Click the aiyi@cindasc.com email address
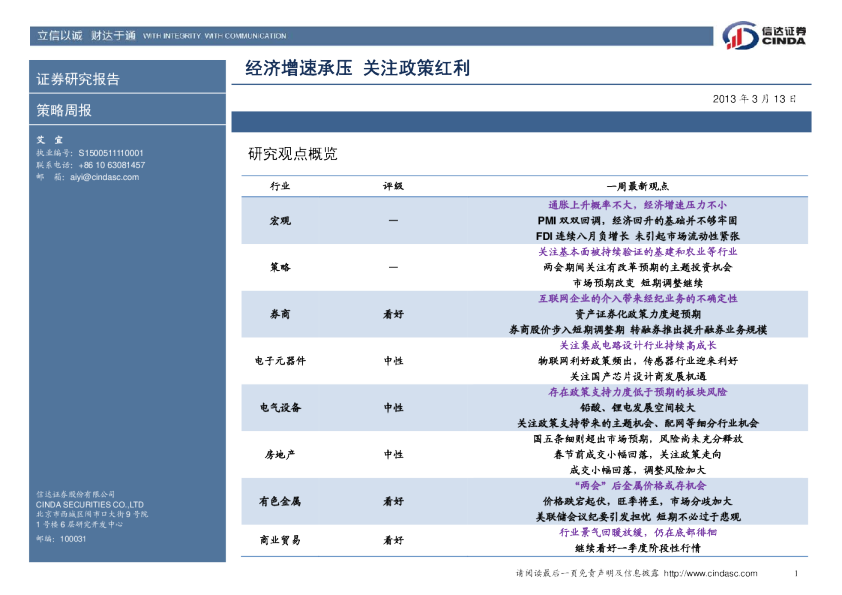This screenshot has width=842, height=595. click(104, 177)
